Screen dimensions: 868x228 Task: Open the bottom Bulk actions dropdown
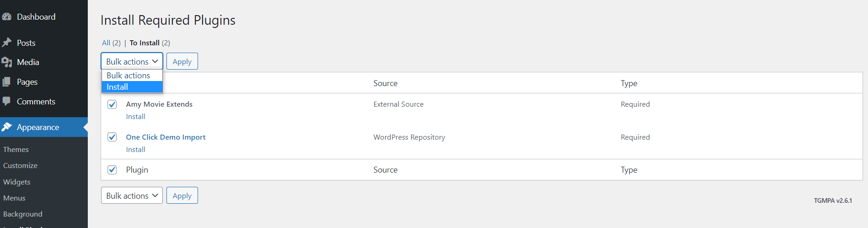(132, 195)
